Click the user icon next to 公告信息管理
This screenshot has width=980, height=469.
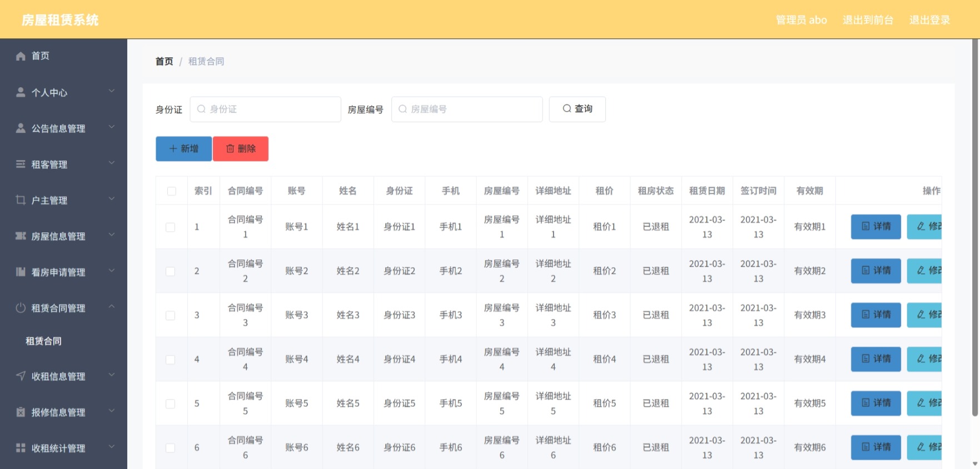(x=21, y=128)
